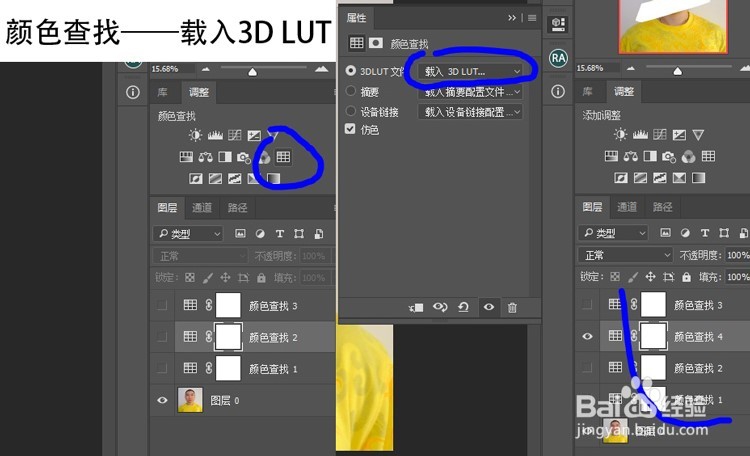Click the green RA circular icon
750x456 pixels.
tap(558, 58)
